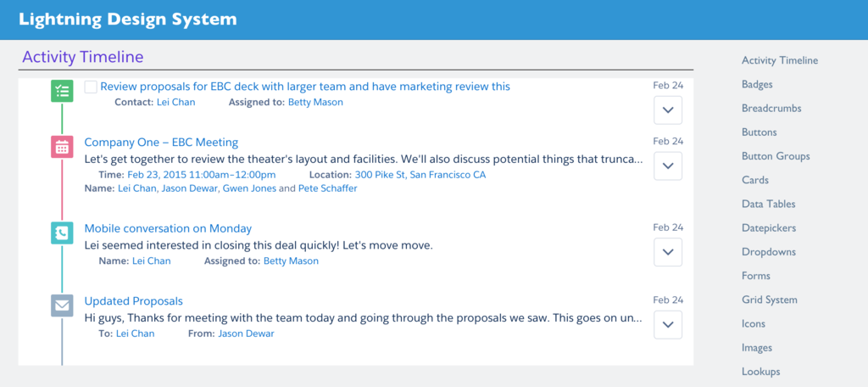The height and width of the screenshot is (387, 868).
Task: Click 300 Pike St, San Francisco CA location
Action: [420, 175]
